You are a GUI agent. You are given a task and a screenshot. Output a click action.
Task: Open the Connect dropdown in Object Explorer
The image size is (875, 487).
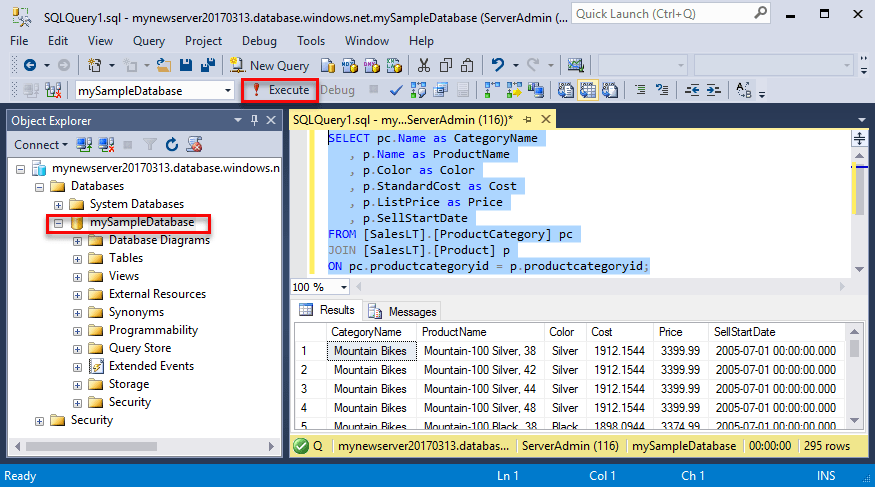pos(41,145)
